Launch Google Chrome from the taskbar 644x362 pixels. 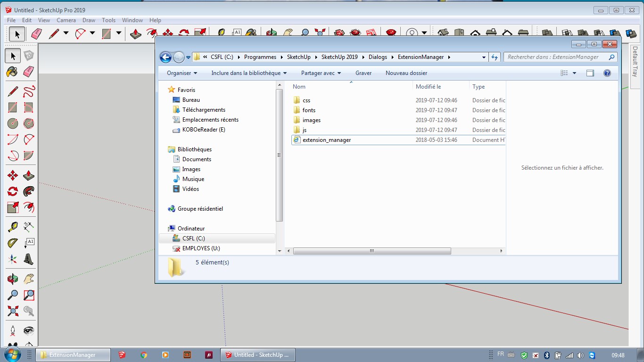[144, 354]
